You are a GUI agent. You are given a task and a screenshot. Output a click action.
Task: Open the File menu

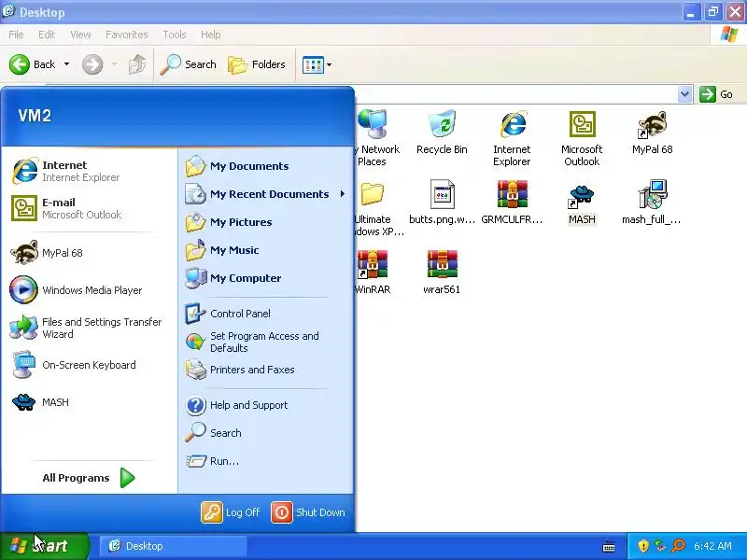point(16,35)
